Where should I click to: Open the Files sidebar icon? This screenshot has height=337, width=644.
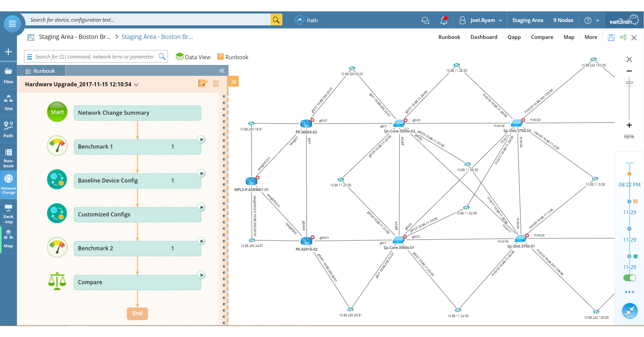click(x=8, y=75)
